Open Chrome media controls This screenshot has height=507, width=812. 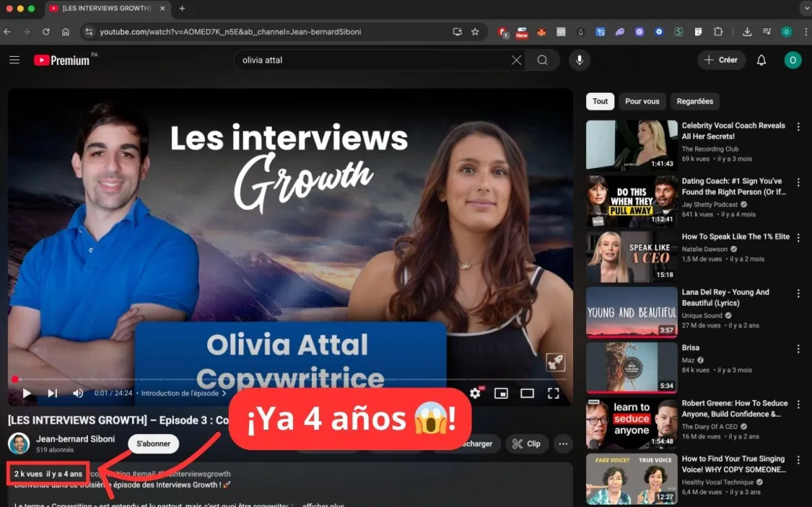point(766,32)
